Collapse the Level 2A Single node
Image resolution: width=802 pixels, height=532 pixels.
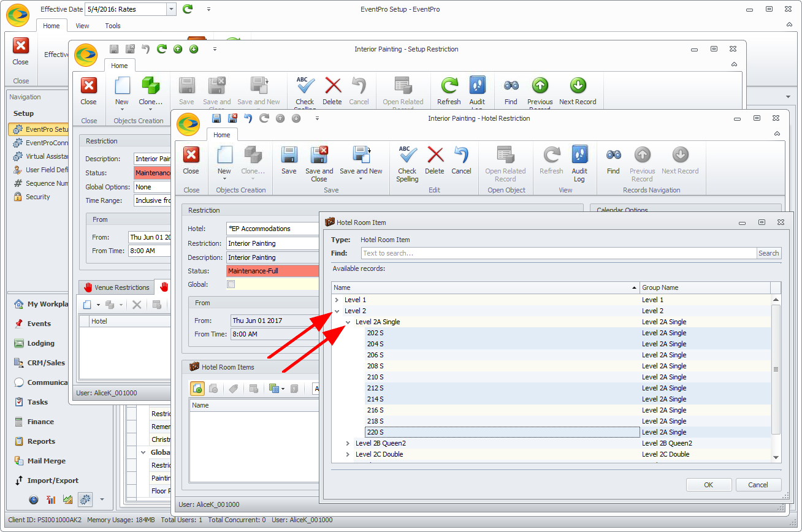click(348, 322)
